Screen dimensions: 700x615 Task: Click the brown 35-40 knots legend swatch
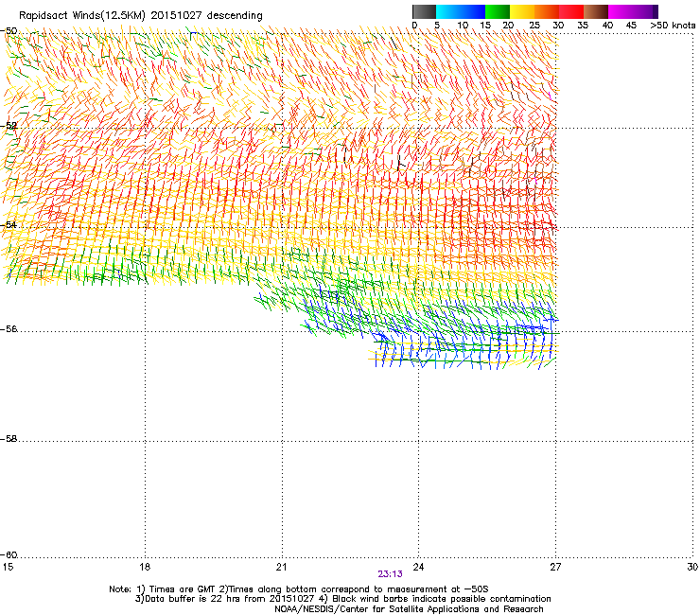(596, 11)
